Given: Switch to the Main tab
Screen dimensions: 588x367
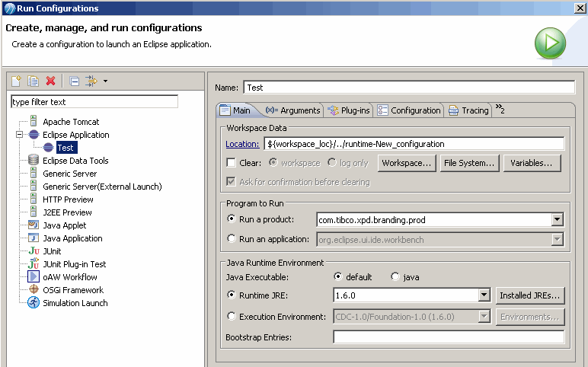Looking at the screenshot, I should pos(235,110).
